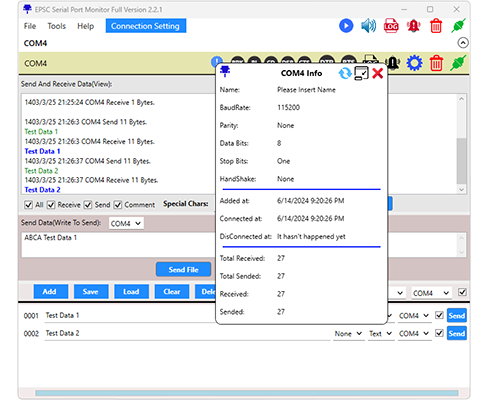Click the data view scrollbar down arrow
This screenshot has height=400, width=489.
[x=461, y=189]
